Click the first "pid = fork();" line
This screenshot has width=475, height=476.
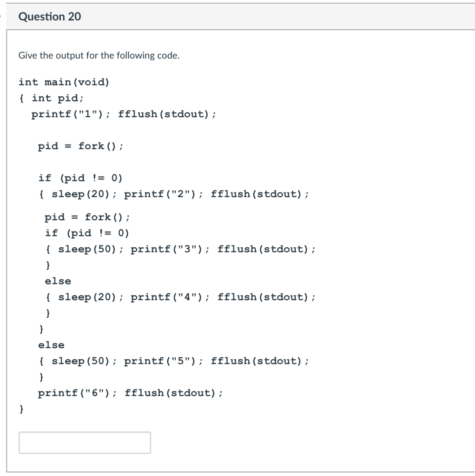[x=81, y=146]
